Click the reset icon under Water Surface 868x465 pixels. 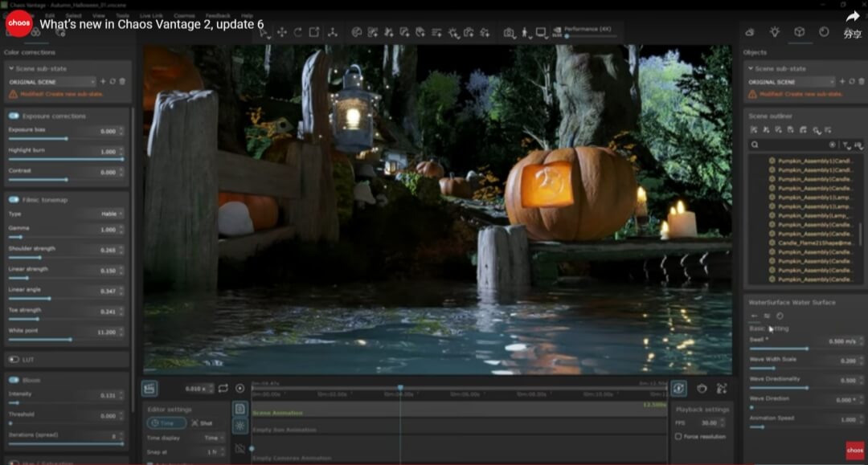tap(780, 316)
